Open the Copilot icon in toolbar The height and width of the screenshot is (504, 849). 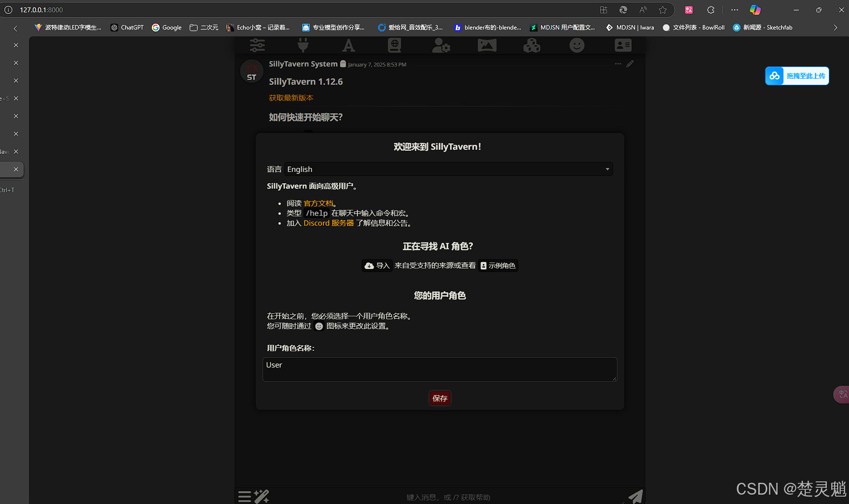click(755, 10)
